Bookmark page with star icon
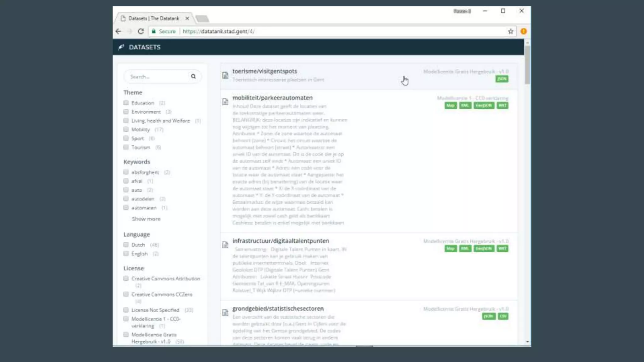This screenshot has height=362, width=644. click(510, 31)
